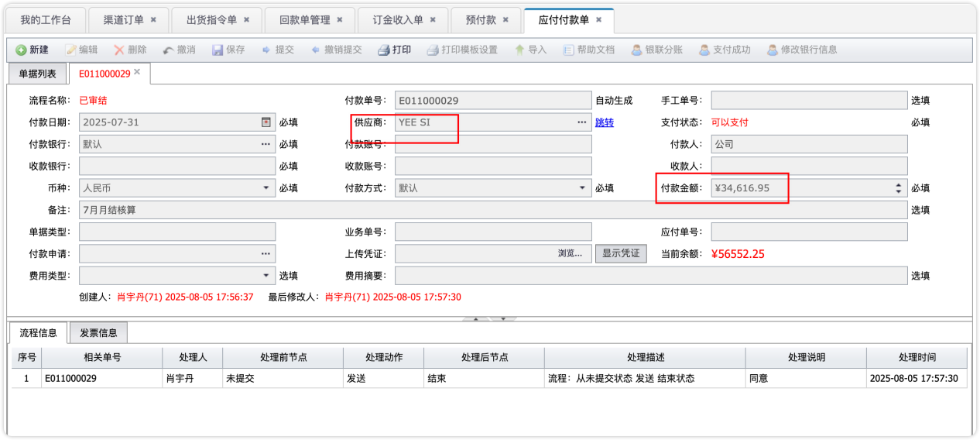This screenshot has height=440, width=980.
Task: Click the 导入 import toolbar button
Action: [530, 50]
